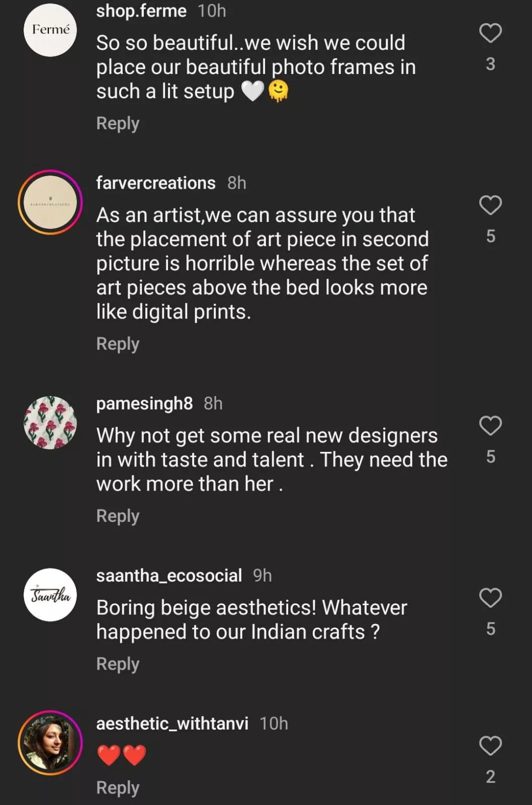Screen dimensions: 532x805
Task: Visit pamesingh8's profile via username
Action: coord(144,403)
